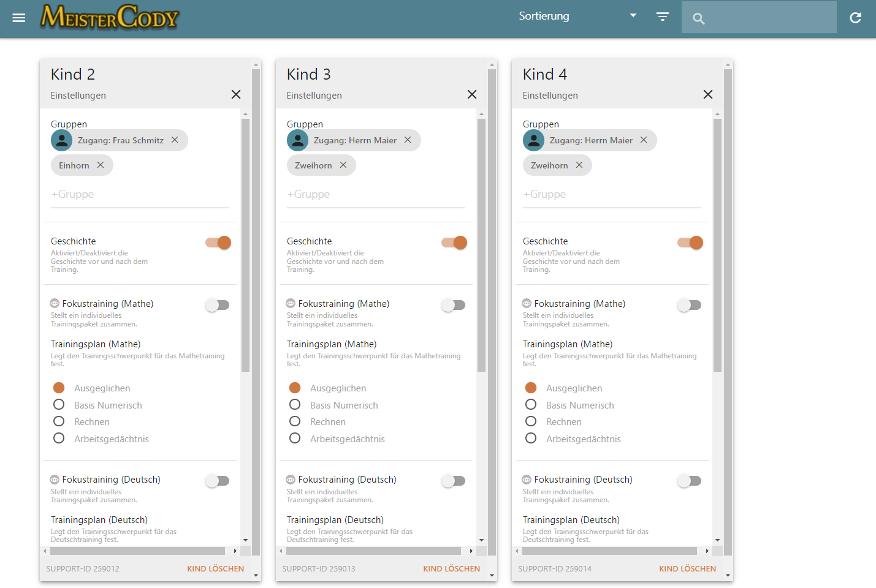Click +Gruppe input in Kind 2
The height and width of the screenshot is (588, 876).
(140, 194)
